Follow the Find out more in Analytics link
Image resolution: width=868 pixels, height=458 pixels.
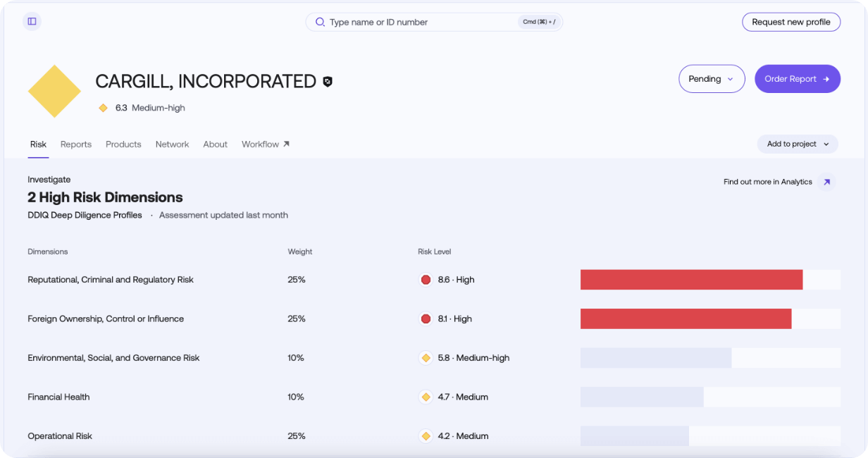768,182
